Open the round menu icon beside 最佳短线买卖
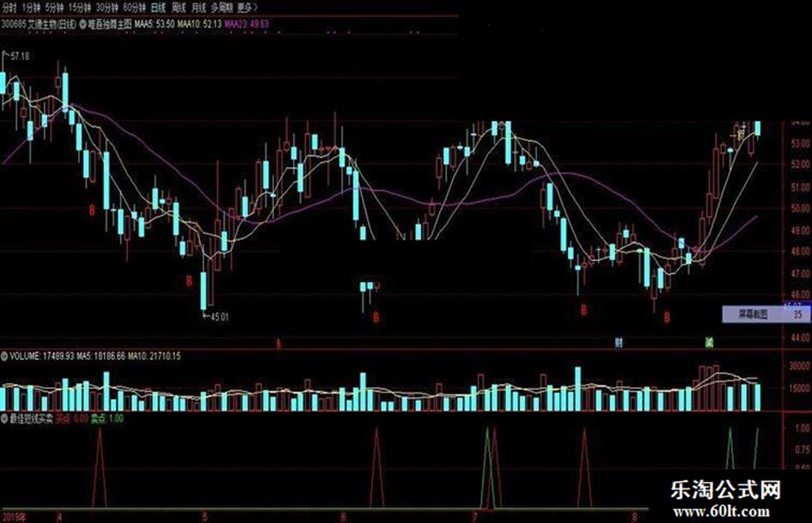 click(x=4, y=418)
